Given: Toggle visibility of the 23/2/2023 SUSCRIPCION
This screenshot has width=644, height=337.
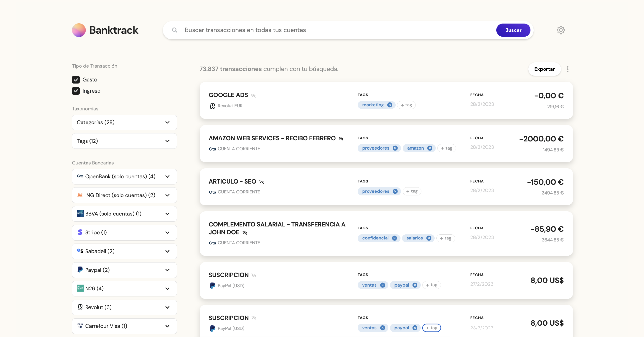Looking at the screenshot, I should point(254,318).
